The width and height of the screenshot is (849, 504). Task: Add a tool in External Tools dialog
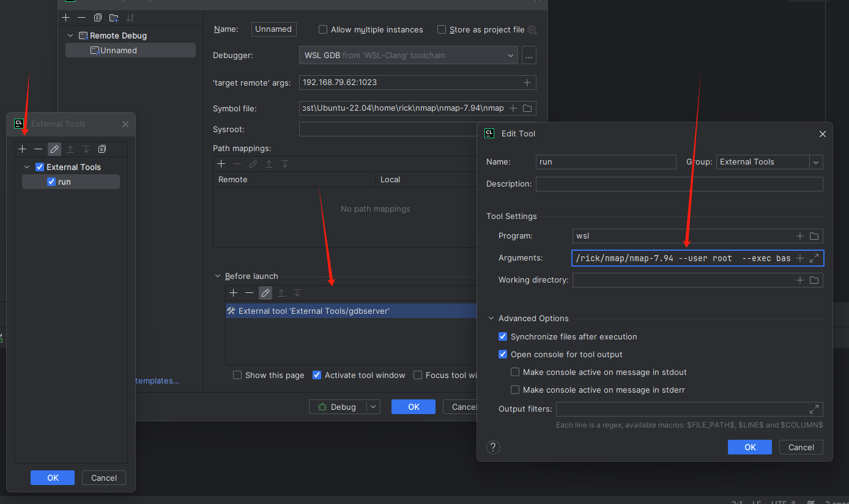click(x=23, y=149)
